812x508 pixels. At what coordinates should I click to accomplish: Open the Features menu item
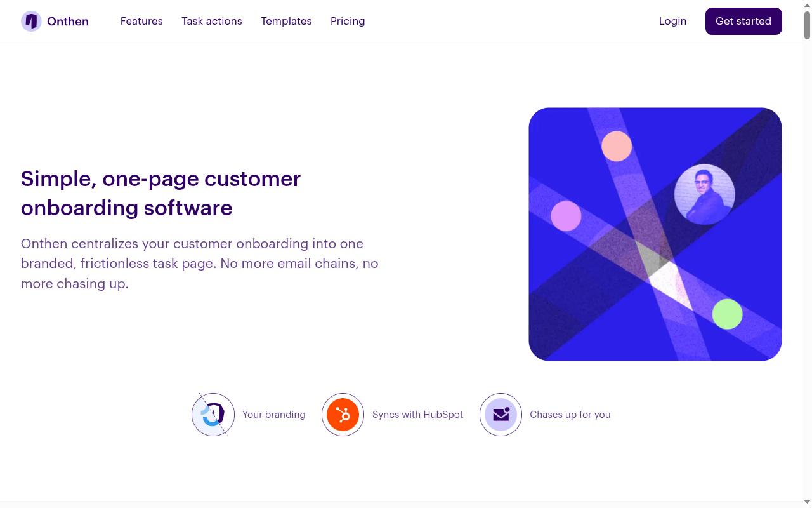point(141,21)
